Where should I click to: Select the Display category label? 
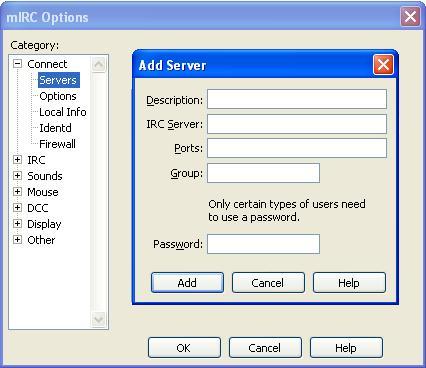pyautogui.click(x=44, y=224)
